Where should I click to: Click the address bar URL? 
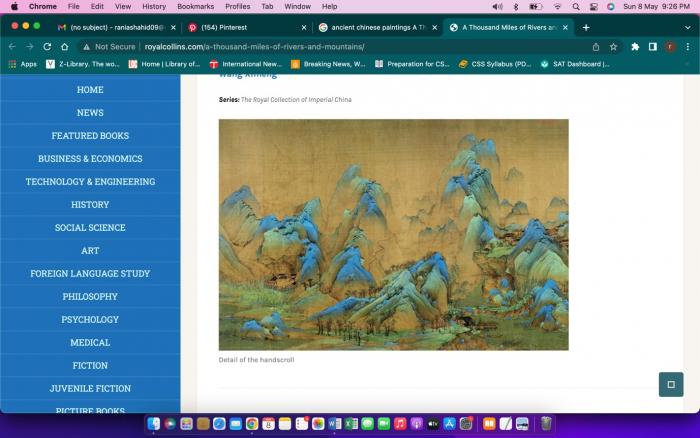(x=254, y=47)
